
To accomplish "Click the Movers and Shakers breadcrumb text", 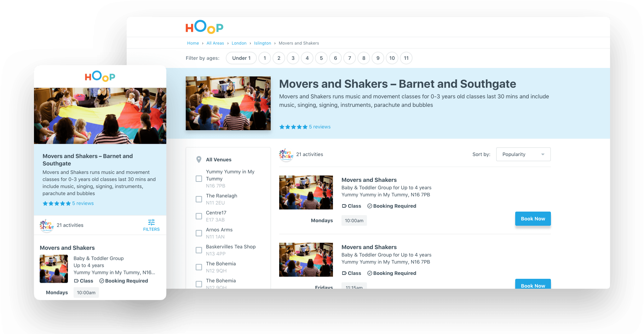I will point(299,43).
